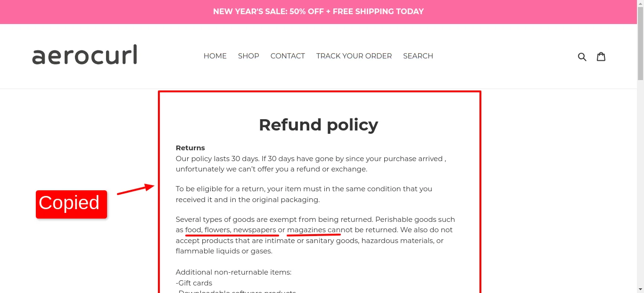Click the scrollbar down arrow
The image size is (644, 293).
click(641, 290)
